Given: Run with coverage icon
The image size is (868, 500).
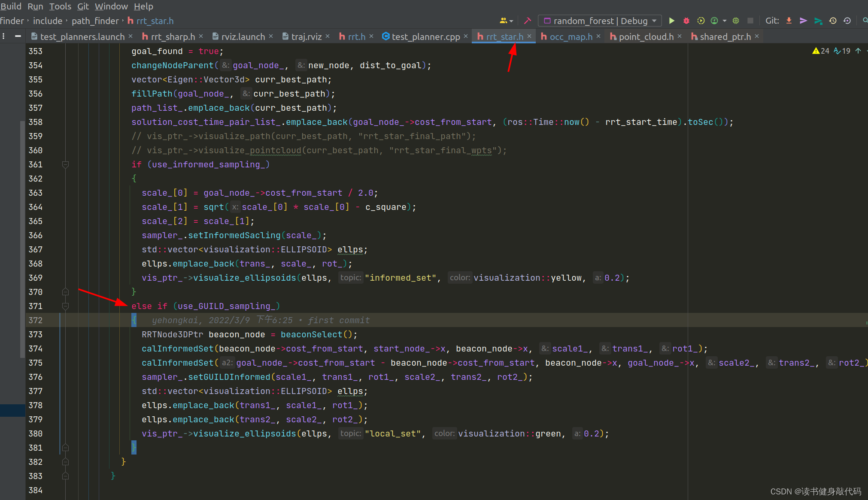Looking at the screenshot, I should click(x=701, y=21).
